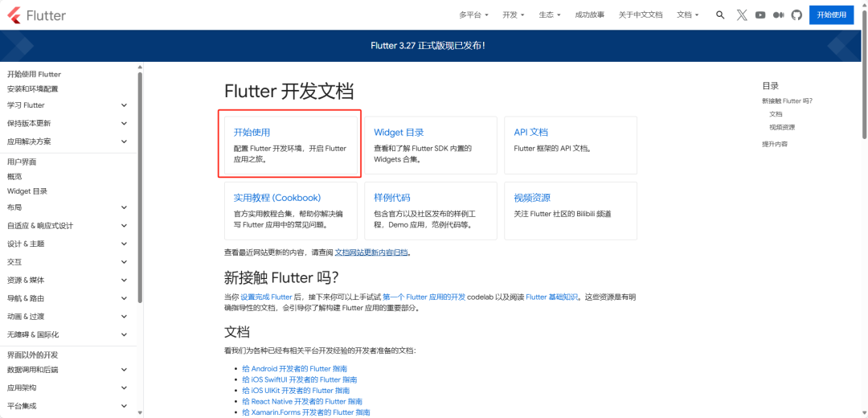Jump to 提升内容 in right 目录
This screenshot has width=868, height=418.
775,144
